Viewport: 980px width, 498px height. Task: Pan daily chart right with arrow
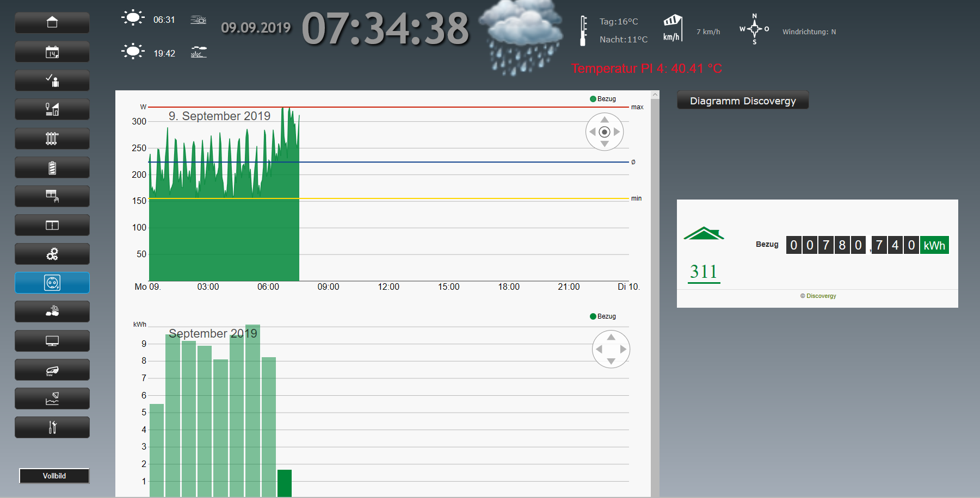pos(617,132)
